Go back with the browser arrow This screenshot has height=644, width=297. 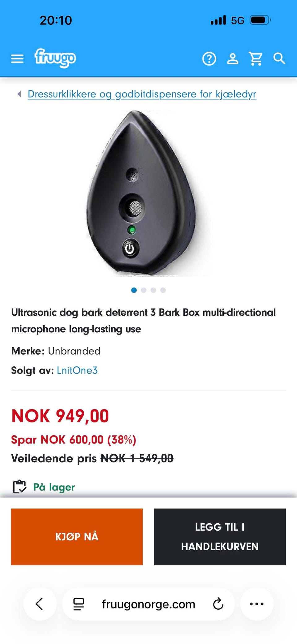click(x=40, y=604)
